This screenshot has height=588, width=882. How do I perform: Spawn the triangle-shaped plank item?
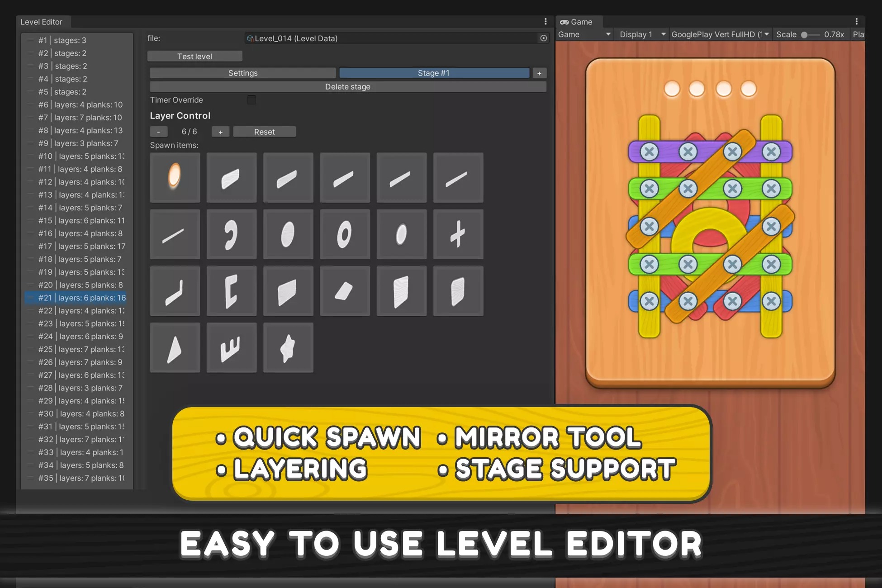tap(175, 347)
